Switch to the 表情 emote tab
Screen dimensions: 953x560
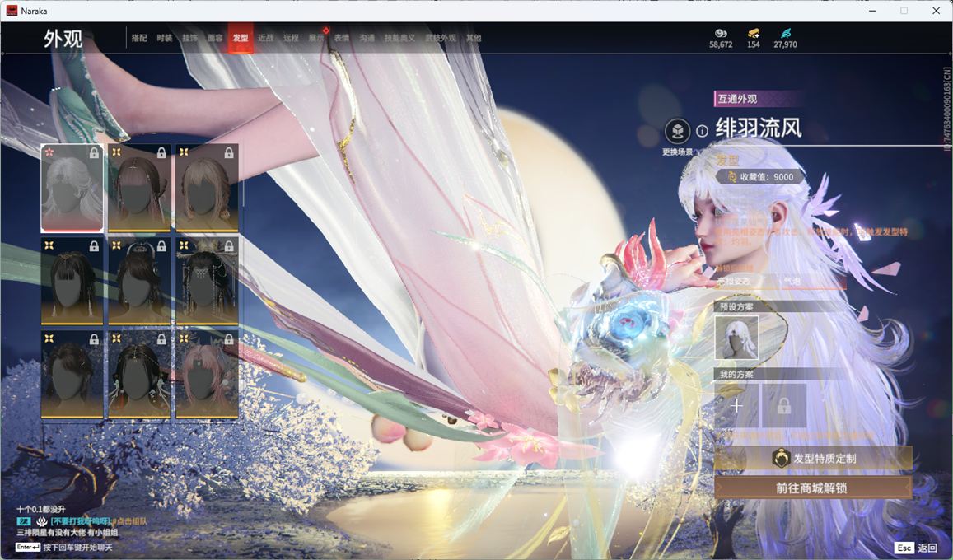click(342, 38)
